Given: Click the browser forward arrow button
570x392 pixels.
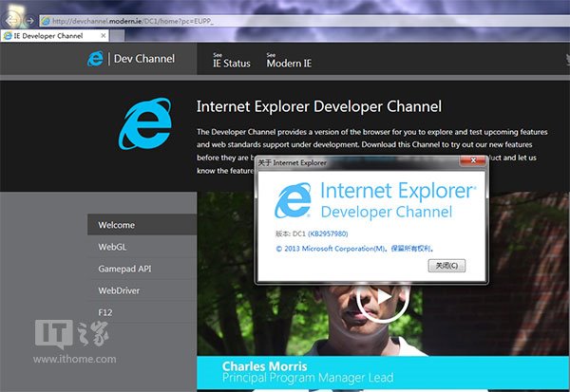Looking at the screenshot, I should (29, 20).
